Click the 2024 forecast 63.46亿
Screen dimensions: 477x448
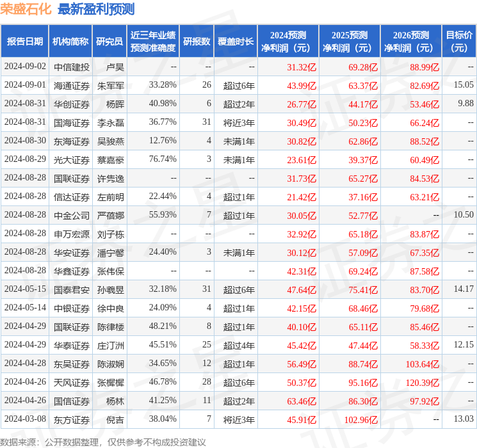(x=302, y=401)
